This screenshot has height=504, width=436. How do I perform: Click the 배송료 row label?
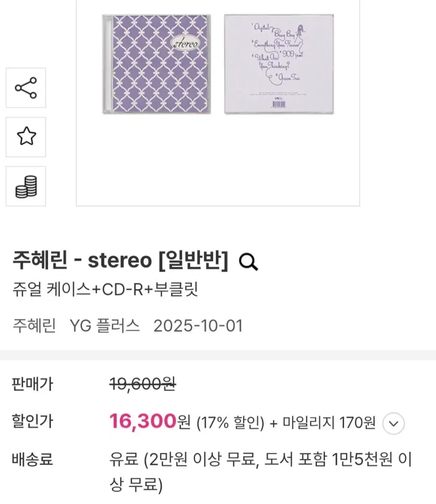[33, 459]
